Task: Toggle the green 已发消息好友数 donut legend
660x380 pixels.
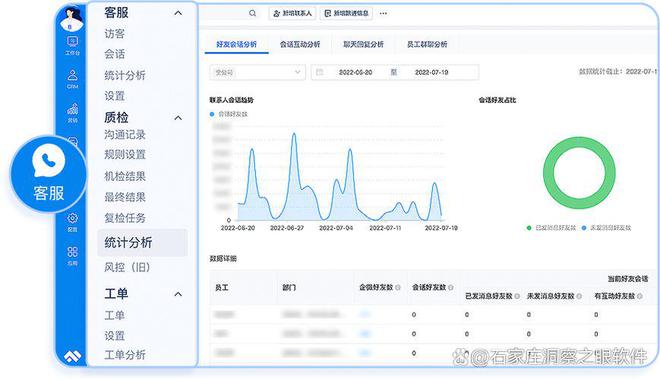Action: point(551,228)
